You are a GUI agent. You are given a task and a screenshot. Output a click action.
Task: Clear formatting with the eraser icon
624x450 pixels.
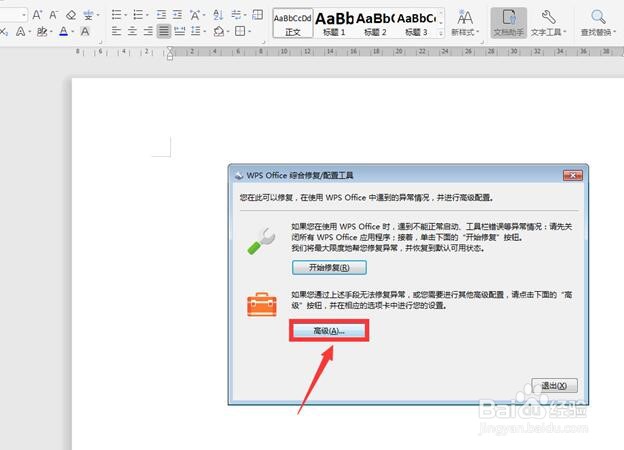71,15
